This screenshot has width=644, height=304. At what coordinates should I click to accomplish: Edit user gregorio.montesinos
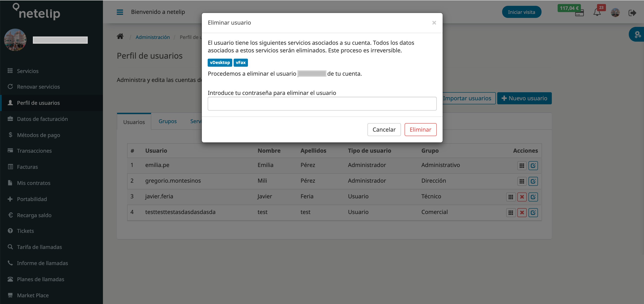[x=533, y=181]
